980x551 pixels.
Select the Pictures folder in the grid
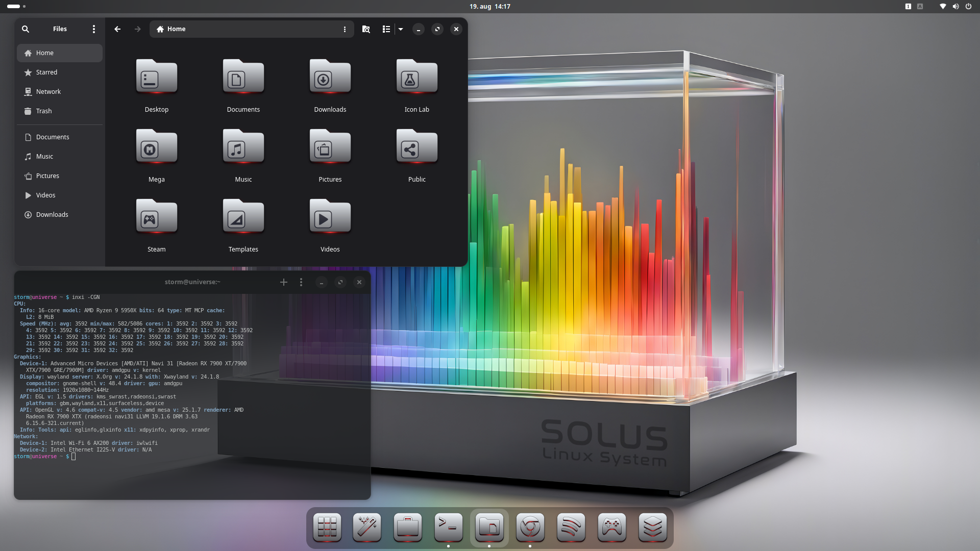[330, 146]
